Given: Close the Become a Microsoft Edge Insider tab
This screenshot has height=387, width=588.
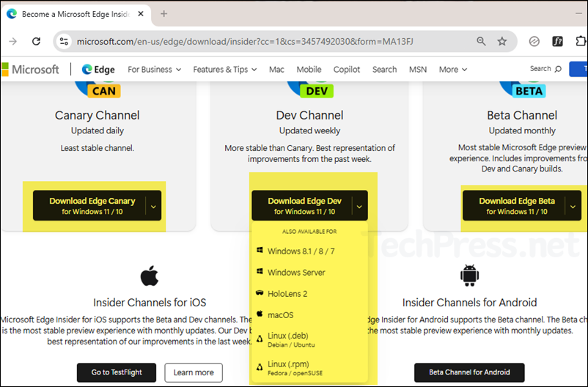Looking at the screenshot, I should 141,14.
